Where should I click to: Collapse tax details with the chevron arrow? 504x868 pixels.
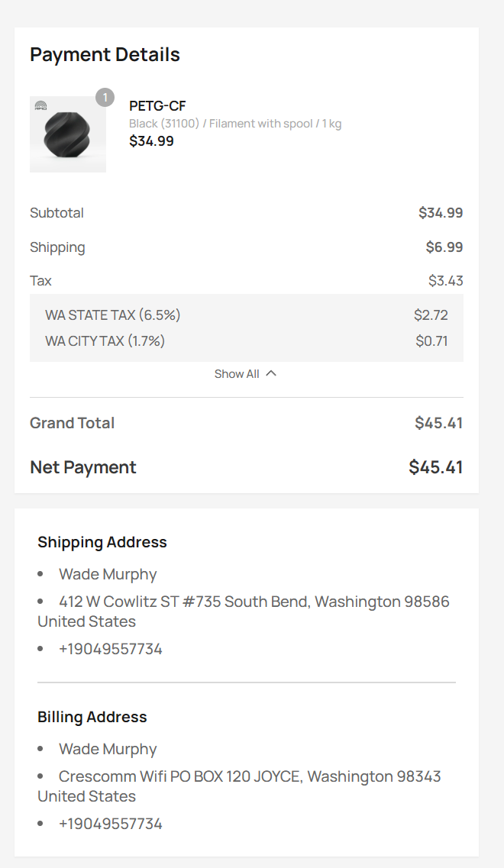tap(270, 373)
